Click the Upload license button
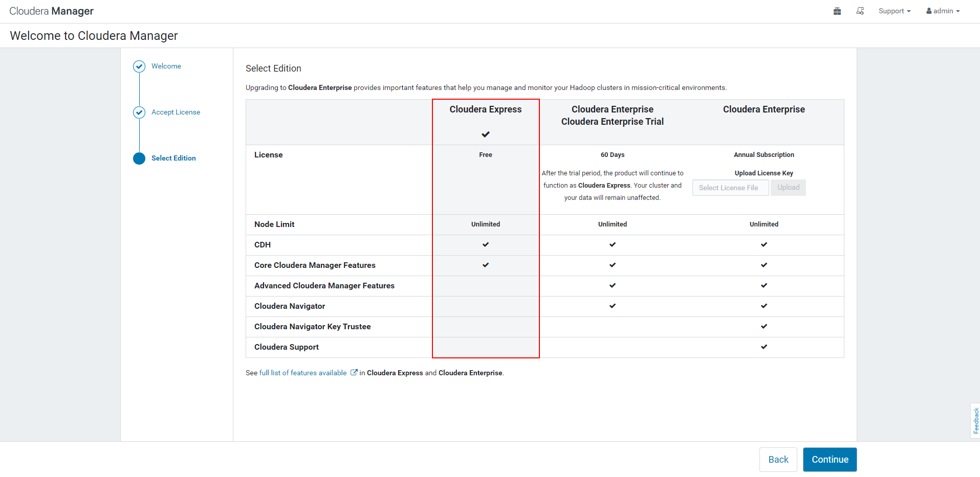The width and height of the screenshot is (980, 477). [789, 188]
